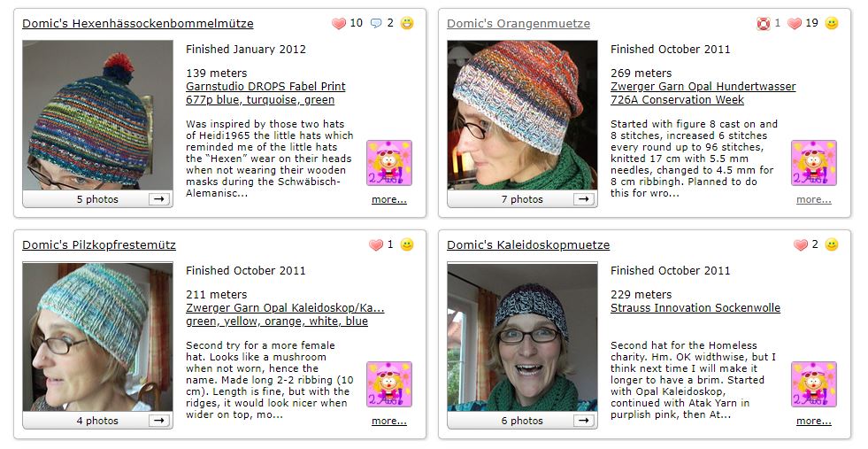Open Domic's Hexenhässockenbommelmütze project title
Viewport: 868px width, 449px height.
coord(138,24)
